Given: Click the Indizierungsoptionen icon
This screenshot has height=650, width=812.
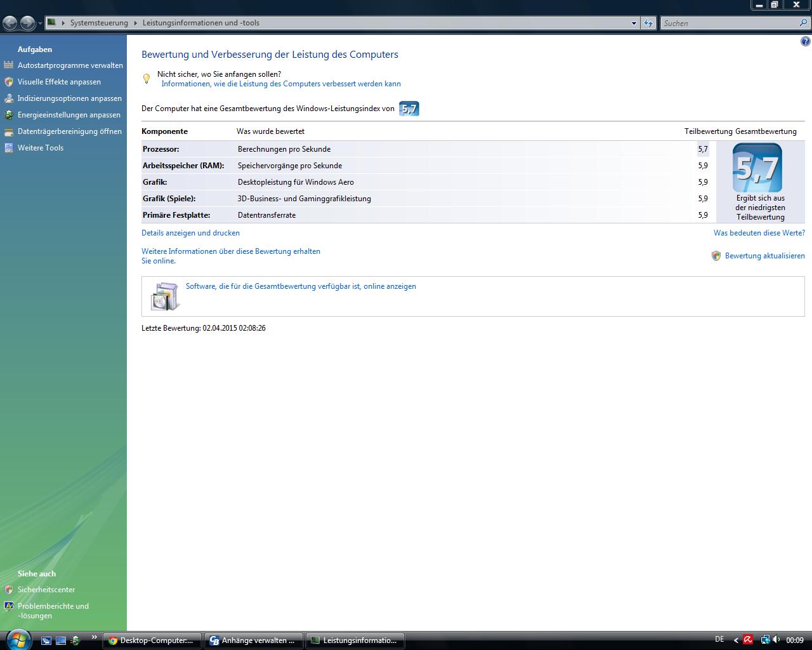Looking at the screenshot, I should (x=8, y=98).
